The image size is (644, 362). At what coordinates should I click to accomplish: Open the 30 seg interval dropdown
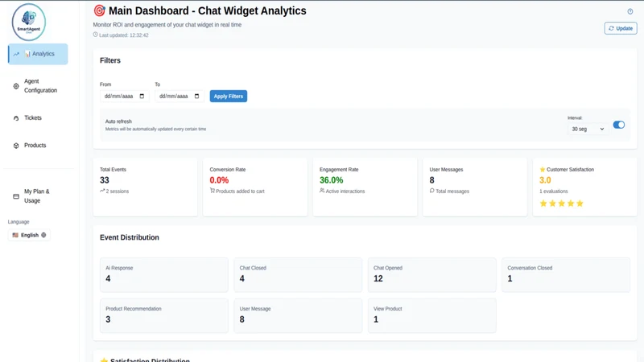(588, 129)
